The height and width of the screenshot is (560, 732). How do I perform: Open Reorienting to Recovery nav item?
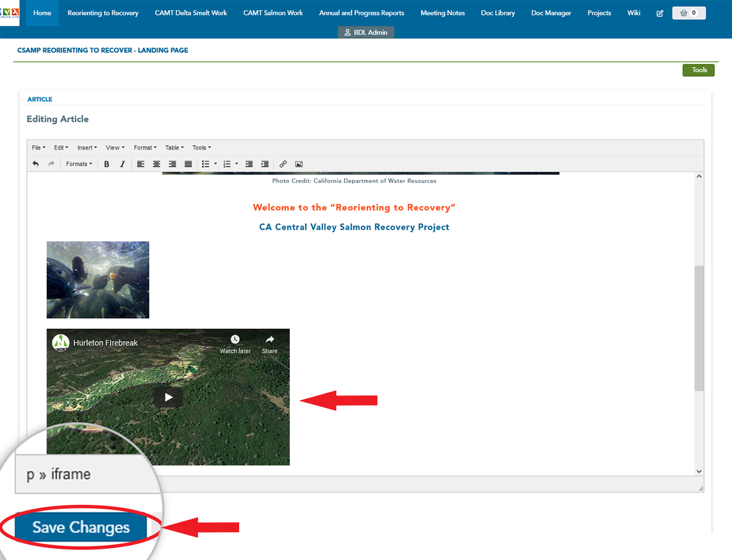(x=103, y=13)
